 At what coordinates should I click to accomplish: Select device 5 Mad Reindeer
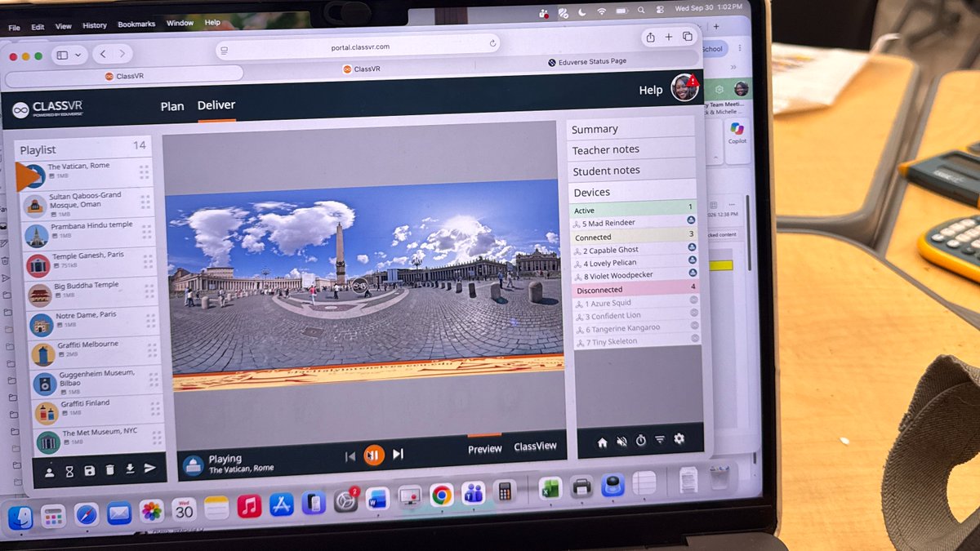[635, 223]
